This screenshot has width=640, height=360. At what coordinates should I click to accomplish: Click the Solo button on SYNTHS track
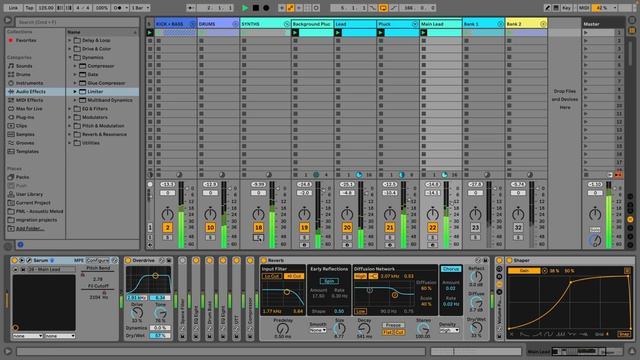(x=258, y=238)
